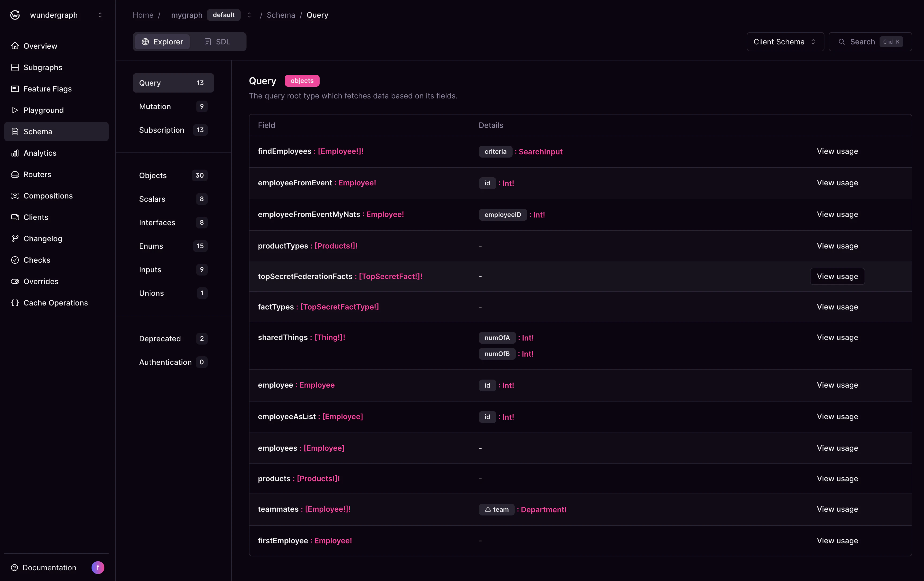
Task: Click View usage for topSecretFederationFacts
Action: tap(837, 276)
